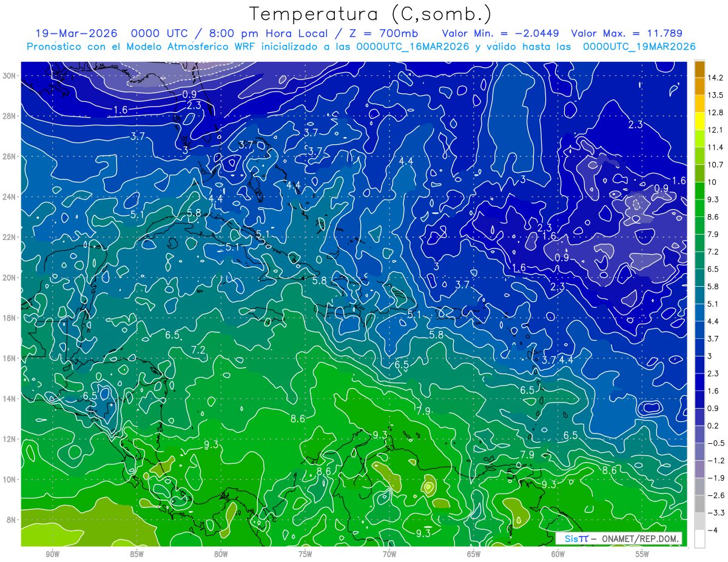
Task: Click 'Valor Min. = -2.0449' text
Action: click(x=500, y=33)
